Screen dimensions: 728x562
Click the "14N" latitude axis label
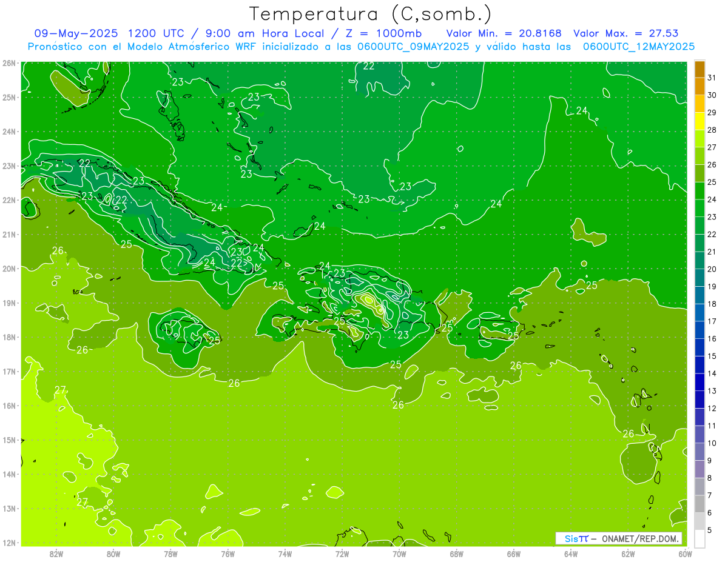point(9,474)
